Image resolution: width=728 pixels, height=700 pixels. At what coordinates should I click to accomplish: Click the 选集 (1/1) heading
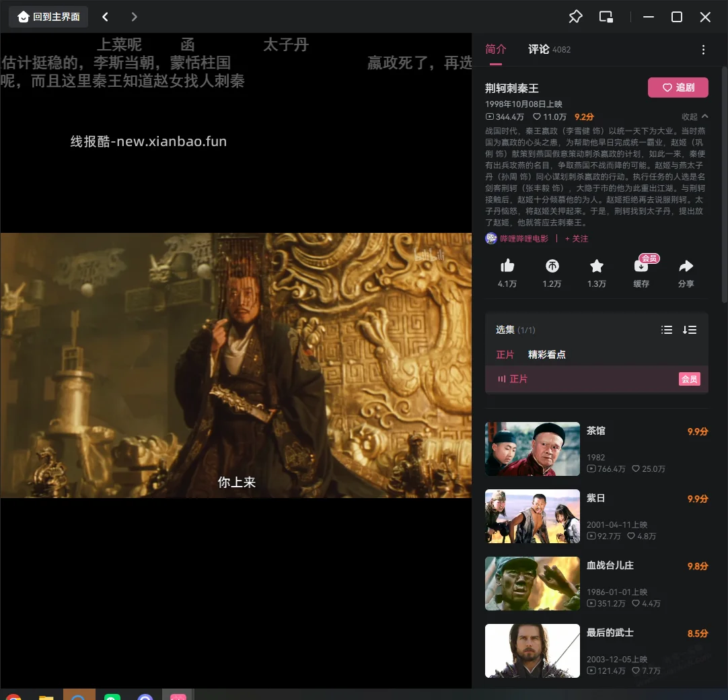click(515, 330)
